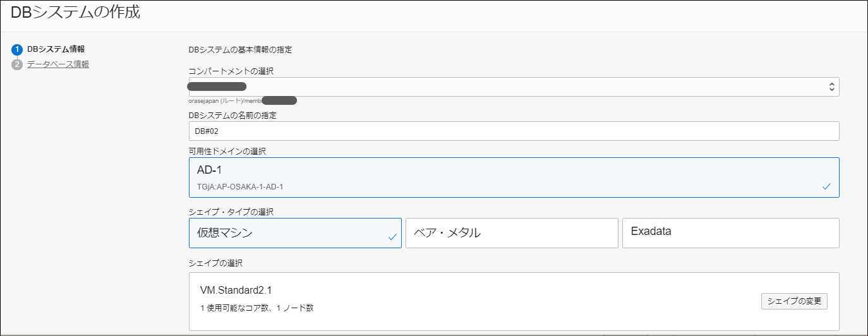This screenshot has height=336, width=868.
Task: Click the シェイプの変更 button
Action: [794, 301]
